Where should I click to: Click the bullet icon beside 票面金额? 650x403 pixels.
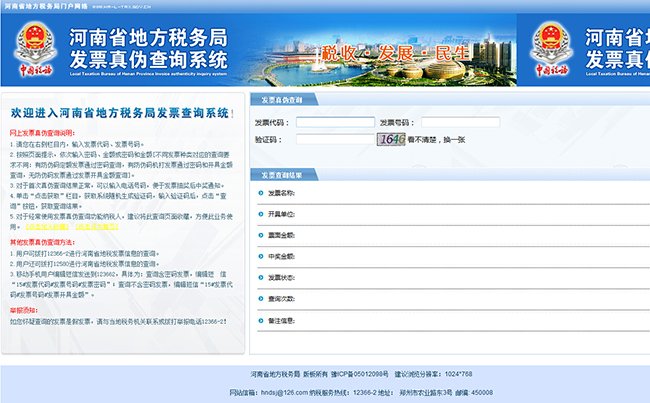click(261, 235)
